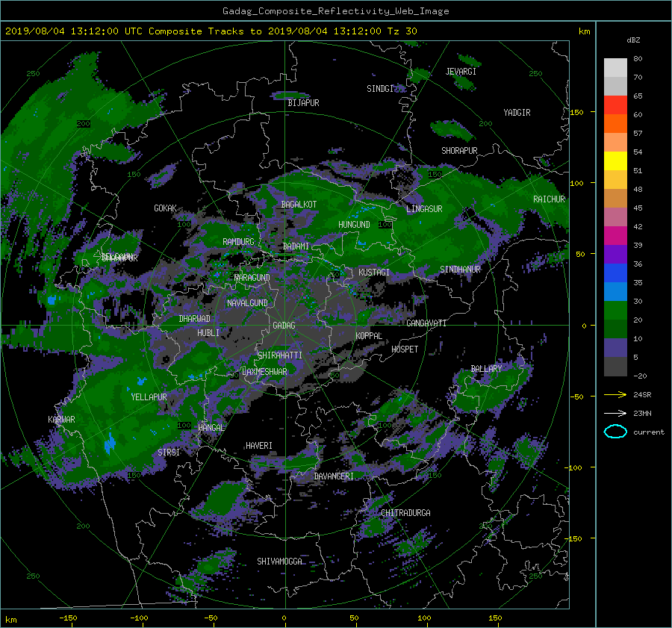
Task: Click the white 23MN arrow legend icon
Action: pyautogui.click(x=615, y=413)
